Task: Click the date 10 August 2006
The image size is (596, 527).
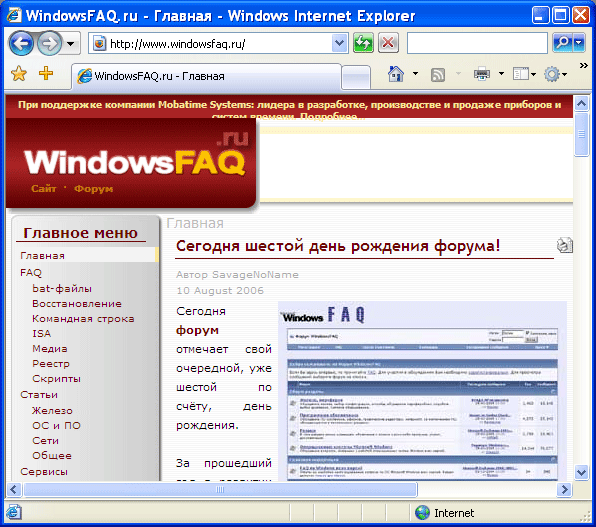Action: tap(220, 290)
